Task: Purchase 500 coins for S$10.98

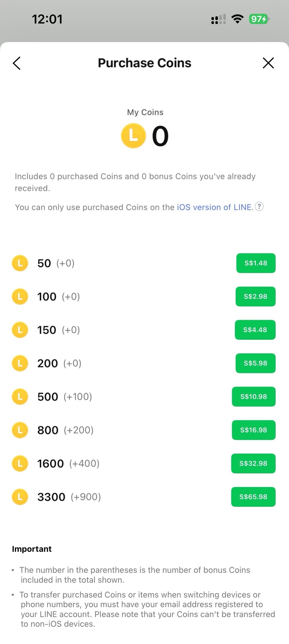Action: (x=253, y=397)
